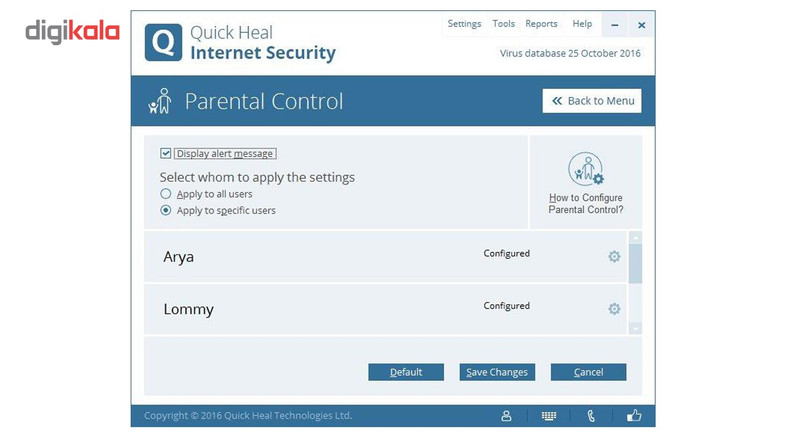The height and width of the screenshot is (438, 800).
Task: Click the user list scrollbar down arrow
Action: [x=635, y=328]
